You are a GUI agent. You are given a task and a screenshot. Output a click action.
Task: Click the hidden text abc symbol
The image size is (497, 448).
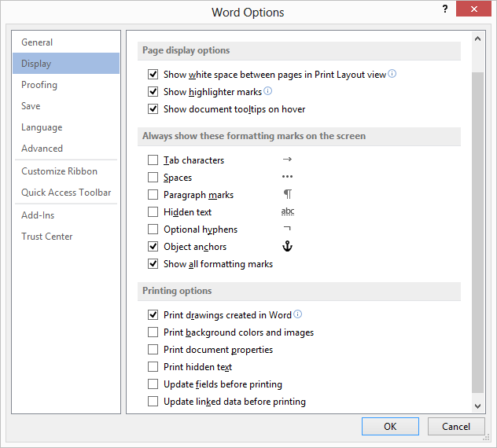(x=288, y=211)
